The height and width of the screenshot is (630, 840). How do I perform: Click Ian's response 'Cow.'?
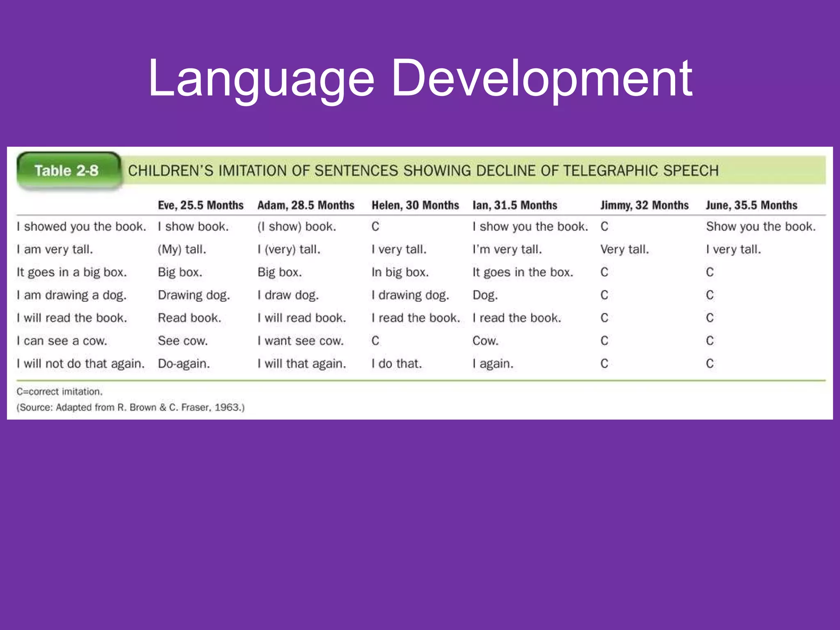[x=485, y=341]
